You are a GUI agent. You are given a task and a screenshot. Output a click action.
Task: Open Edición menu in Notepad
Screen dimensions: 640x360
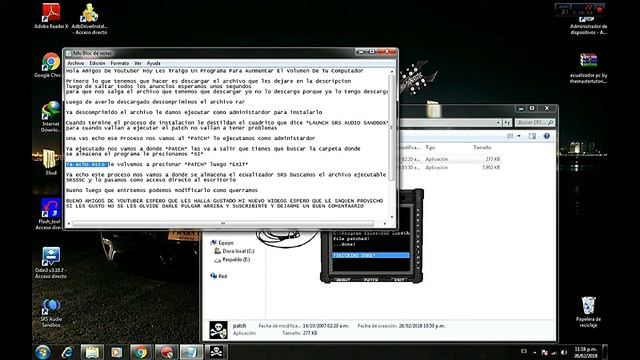(x=97, y=63)
